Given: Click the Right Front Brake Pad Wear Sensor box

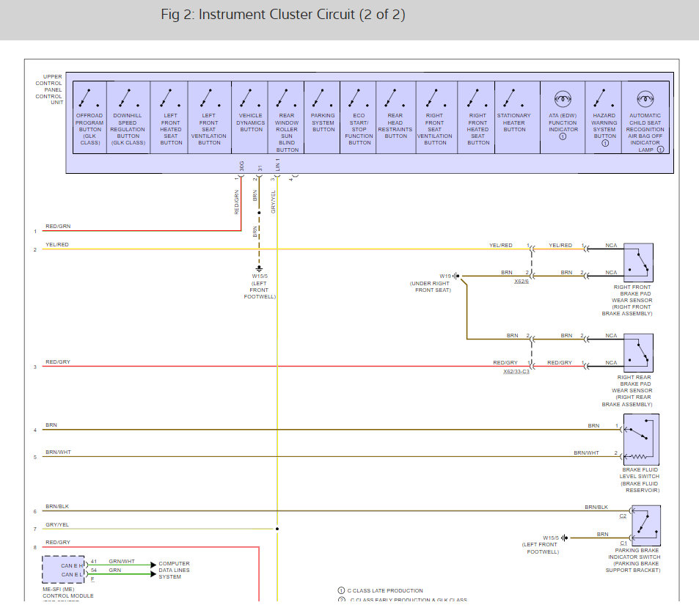Looking at the screenshot, I should pos(638,263).
